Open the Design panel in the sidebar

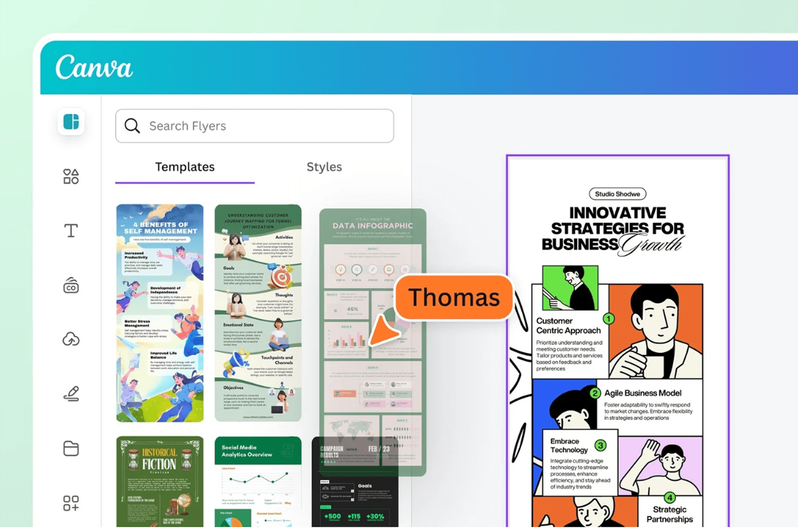click(x=71, y=122)
